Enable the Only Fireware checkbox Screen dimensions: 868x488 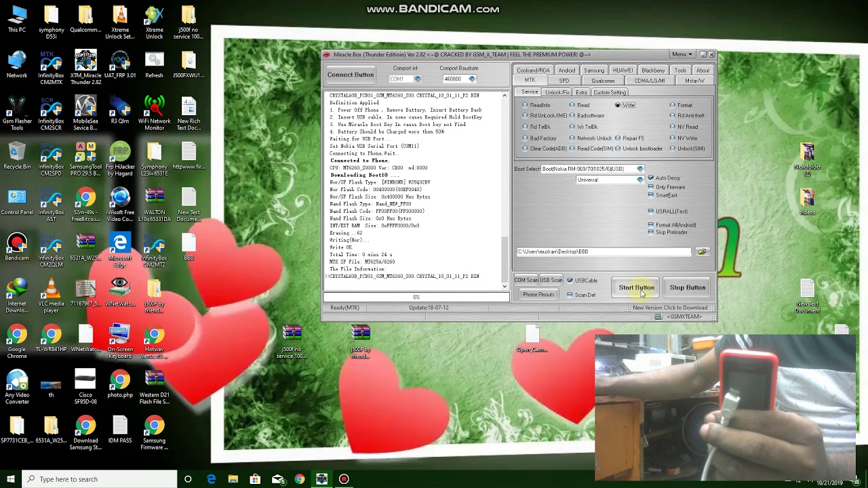(x=667, y=187)
